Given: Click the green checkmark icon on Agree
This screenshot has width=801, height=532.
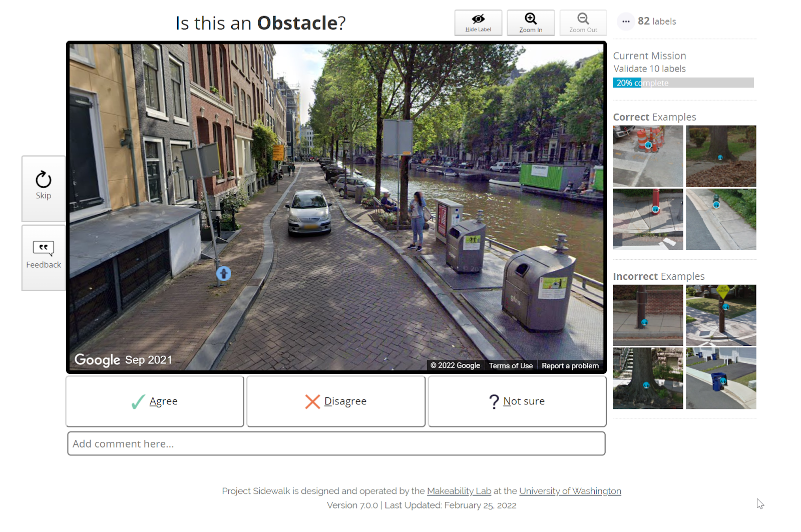Looking at the screenshot, I should (x=137, y=401).
